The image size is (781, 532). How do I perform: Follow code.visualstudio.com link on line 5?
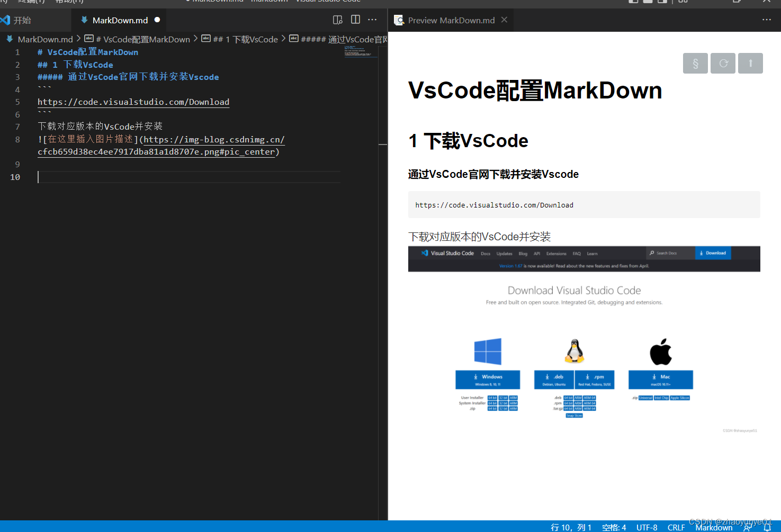click(133, 102)
